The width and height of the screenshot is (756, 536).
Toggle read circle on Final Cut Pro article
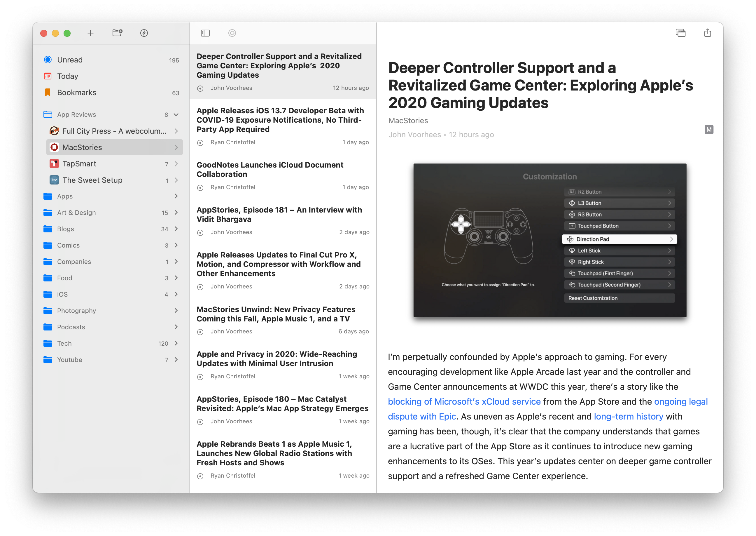[x=200, y=287]
